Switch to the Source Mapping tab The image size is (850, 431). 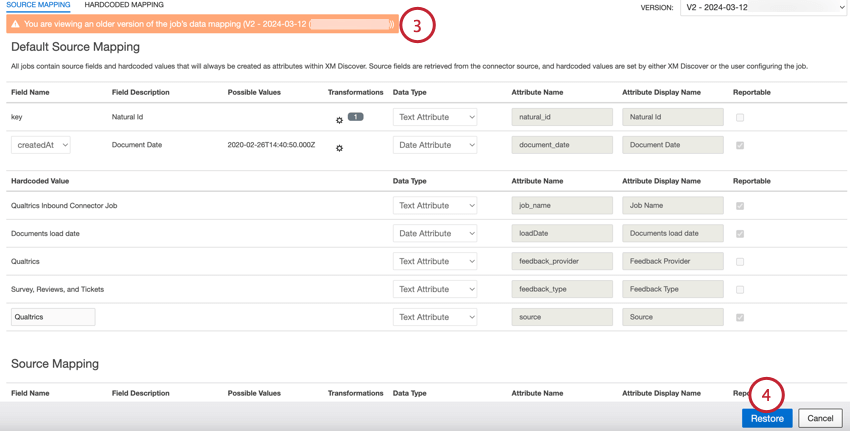(38, 5)
